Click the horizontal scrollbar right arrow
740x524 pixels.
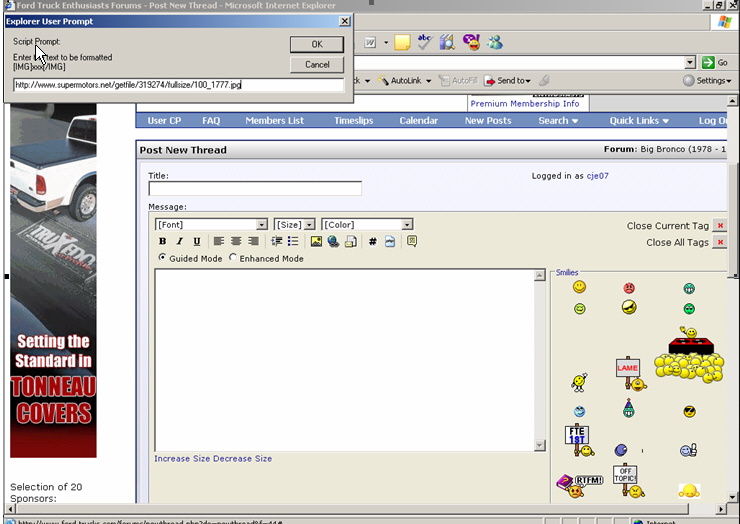click(x=720, y=509)
